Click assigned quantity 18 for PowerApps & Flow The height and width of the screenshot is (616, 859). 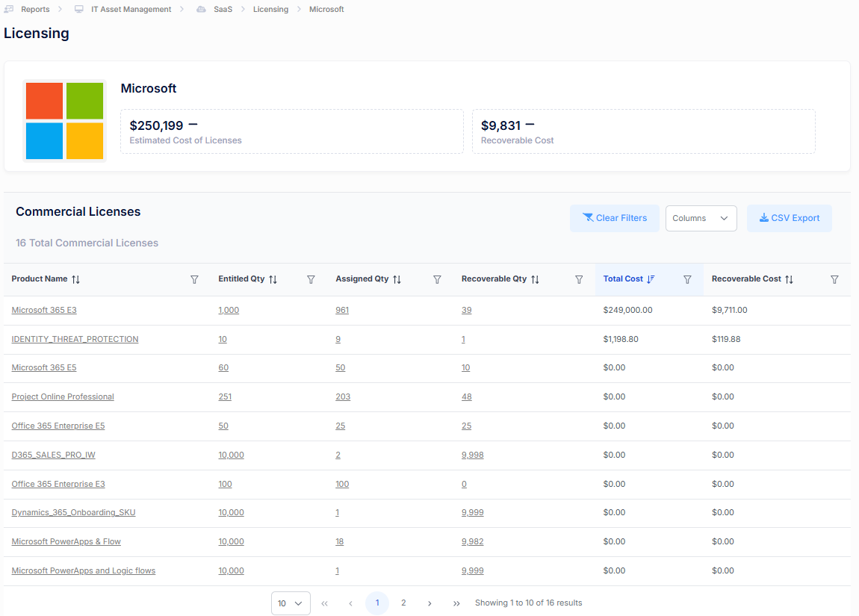(339, 541)
